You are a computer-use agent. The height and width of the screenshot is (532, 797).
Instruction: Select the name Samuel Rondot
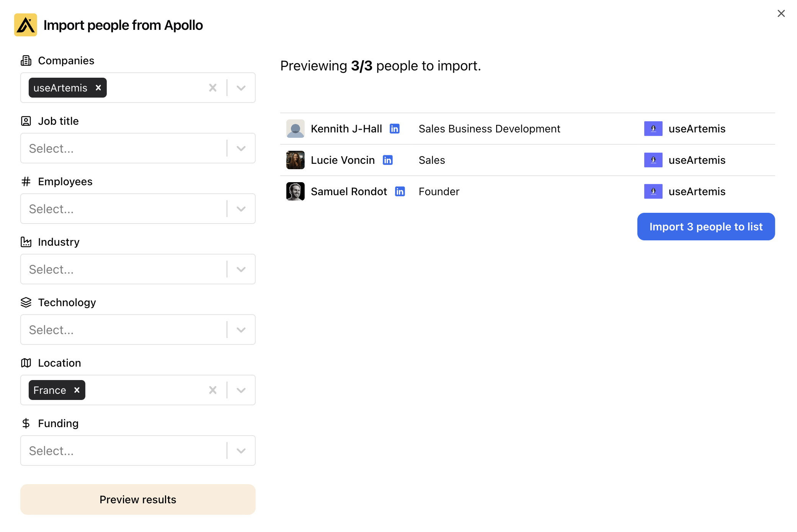click(x=349, y=191)
